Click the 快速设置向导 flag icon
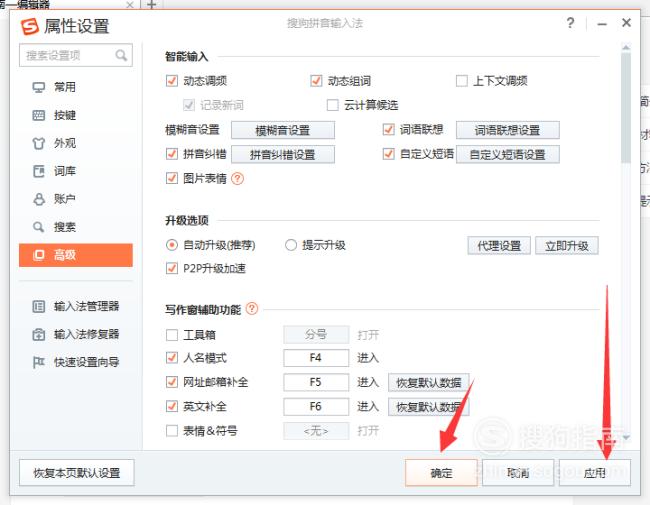 [39, 362]
